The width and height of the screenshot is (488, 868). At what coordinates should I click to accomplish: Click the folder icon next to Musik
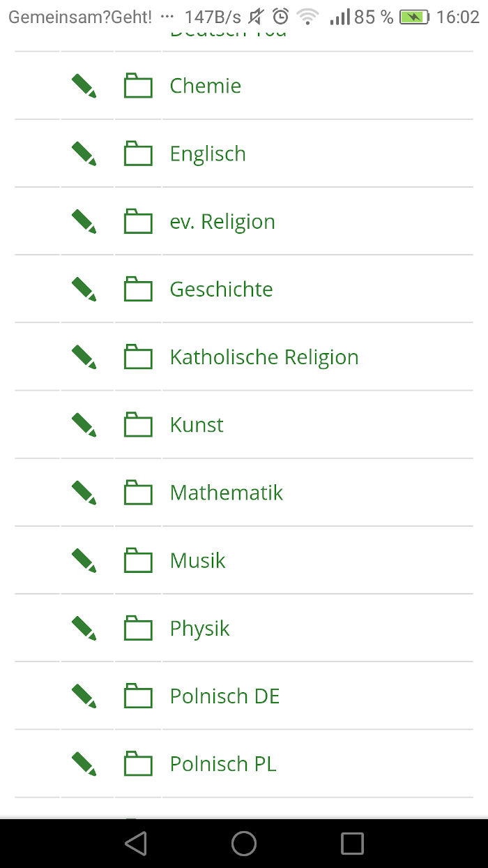[138, 560]
